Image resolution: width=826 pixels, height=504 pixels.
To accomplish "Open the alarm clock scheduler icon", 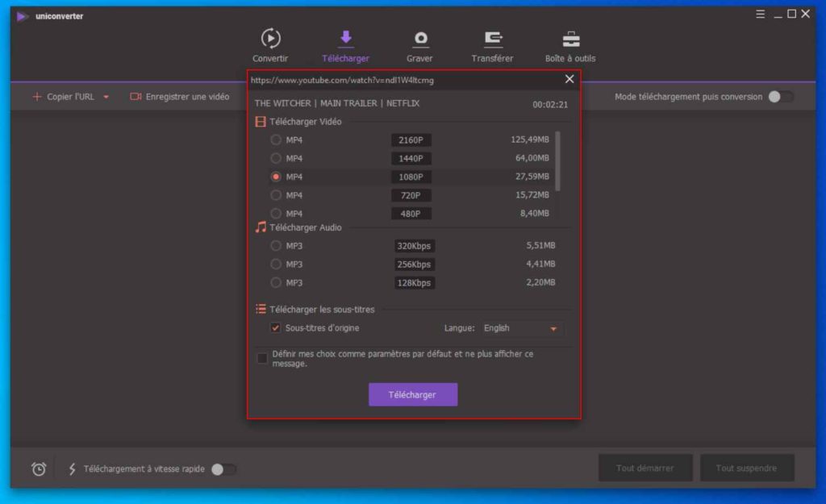I will (39, 469).
